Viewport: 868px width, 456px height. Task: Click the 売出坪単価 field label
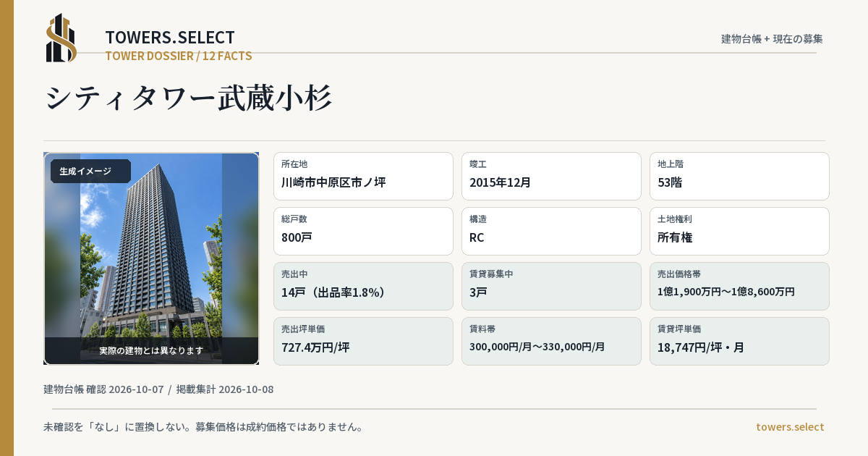303,329
